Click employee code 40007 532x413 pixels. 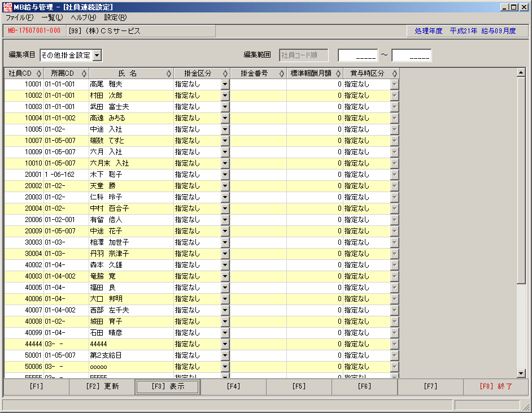coord(33,310)
